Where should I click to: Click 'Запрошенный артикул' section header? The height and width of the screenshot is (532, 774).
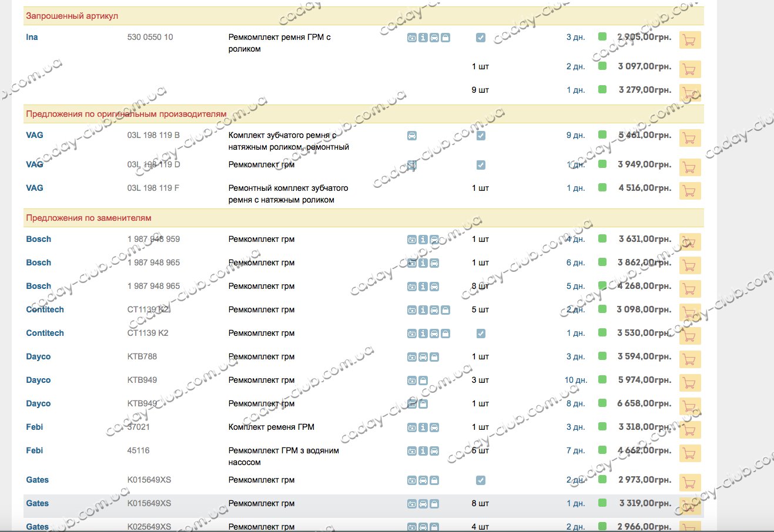[72, 16]
